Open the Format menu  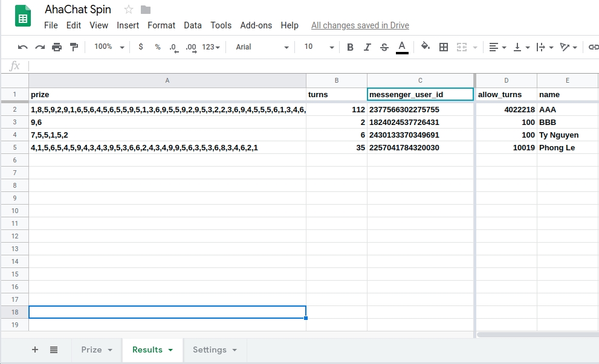pyautogui.click(x=161, y=25)
